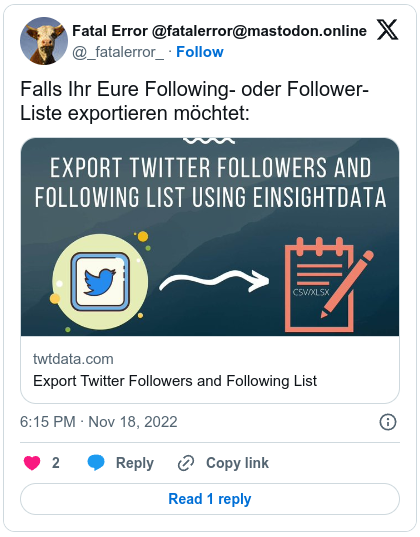Image resolution: width=420 pixels, height=537 pixels.
Task: Click the Reply text label
Action: pos(135,463)
